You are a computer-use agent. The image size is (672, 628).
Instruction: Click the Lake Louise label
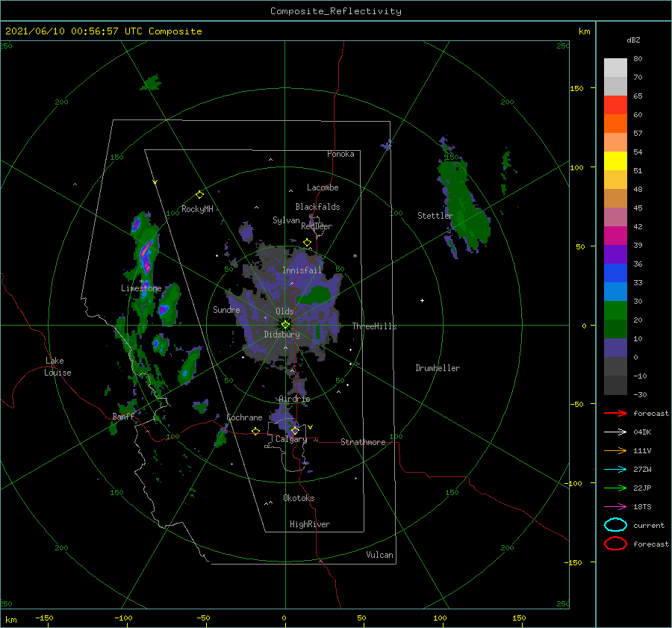coord(57,367)
